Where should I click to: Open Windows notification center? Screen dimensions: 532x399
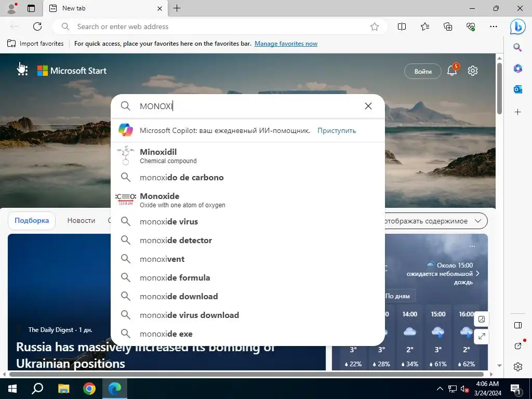coord(516,389)
